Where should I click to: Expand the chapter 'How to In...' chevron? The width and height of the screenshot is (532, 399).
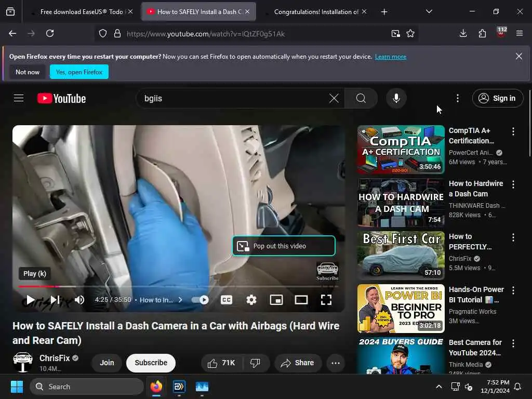180,300
